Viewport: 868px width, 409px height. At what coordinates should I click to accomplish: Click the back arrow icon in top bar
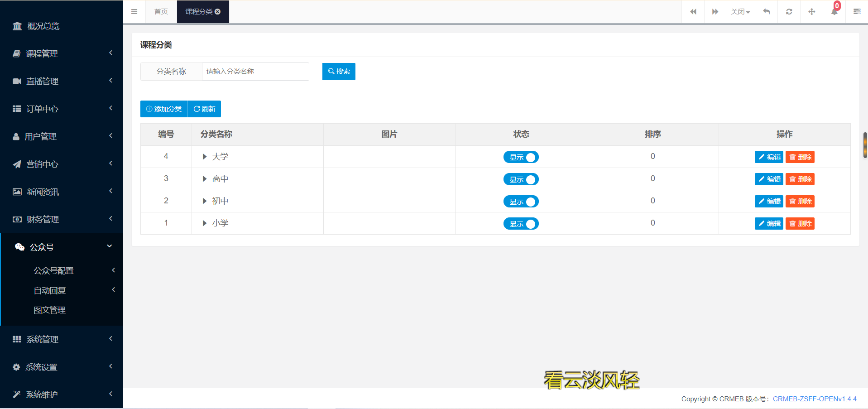tap(766, 12)
